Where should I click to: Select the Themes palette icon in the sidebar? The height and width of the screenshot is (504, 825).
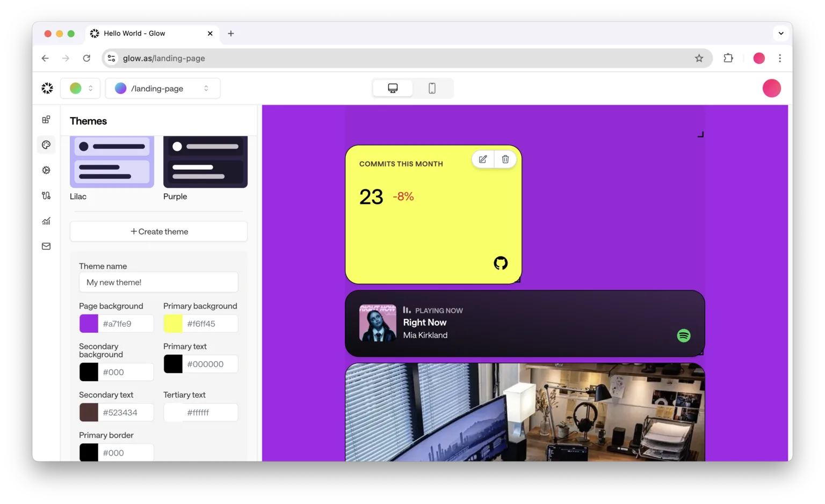tap(46, 145)
